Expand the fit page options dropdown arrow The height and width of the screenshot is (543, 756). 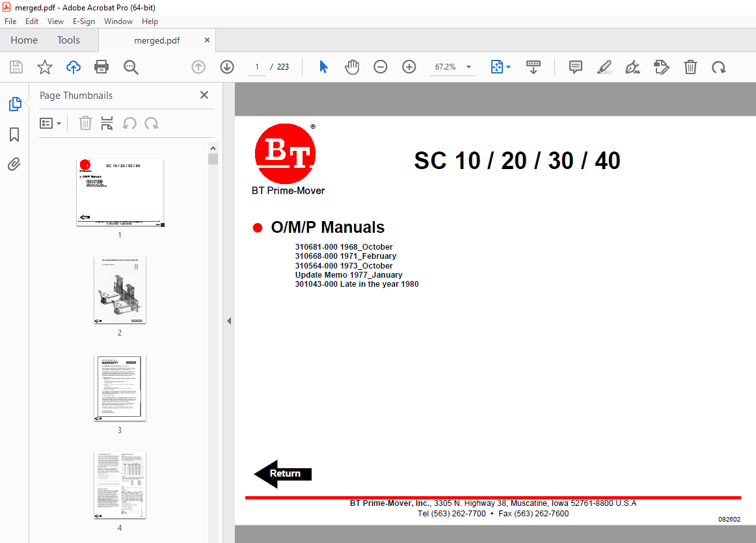[x=508, y=67]
